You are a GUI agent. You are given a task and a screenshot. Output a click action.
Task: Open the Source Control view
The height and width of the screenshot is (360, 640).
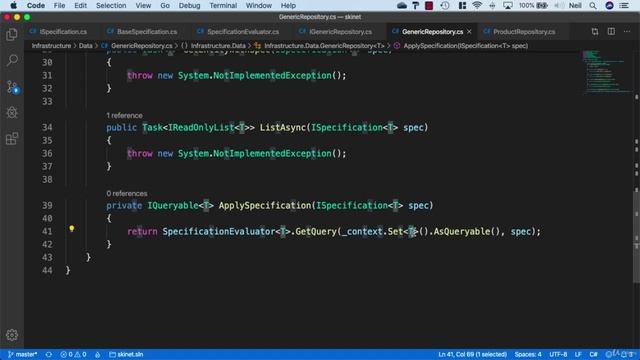[x=12, y=87]
